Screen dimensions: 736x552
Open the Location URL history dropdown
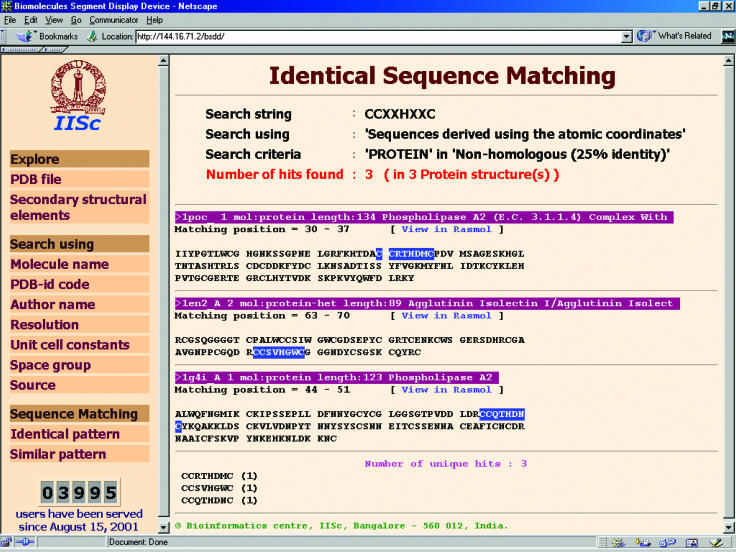pos(626,37)
